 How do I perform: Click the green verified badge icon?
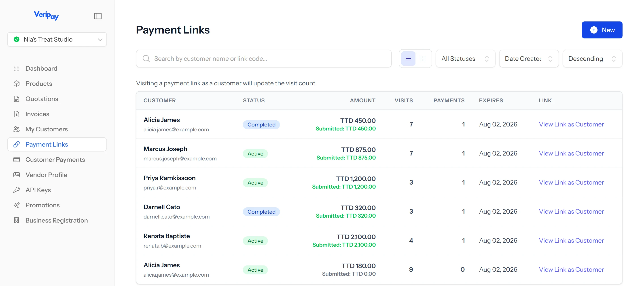click(x=17, y=39)
